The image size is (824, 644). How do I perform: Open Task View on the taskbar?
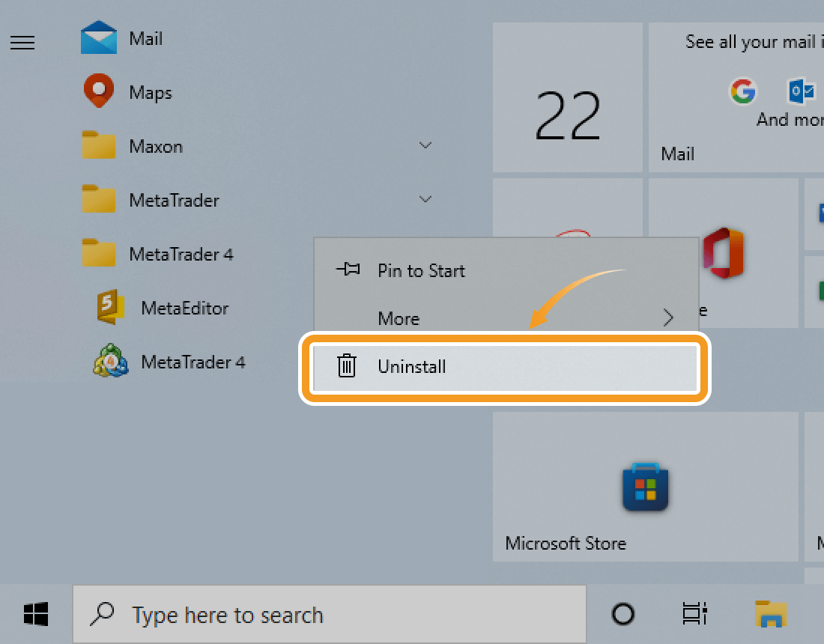click(694, 615)
